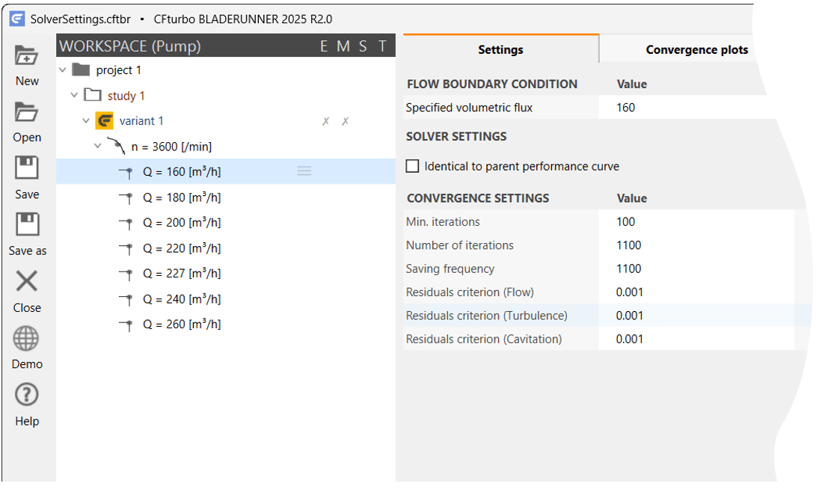Select the Q = 220 [m³/h] operating point
The height and width of the screenshot is (504, 822).
(182, 248)
